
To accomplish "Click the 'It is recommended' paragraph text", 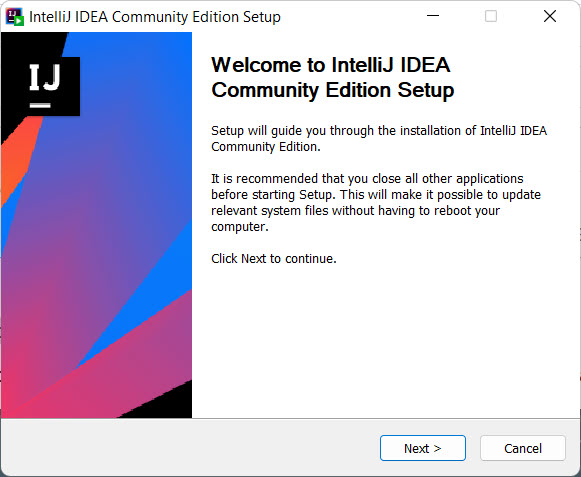I will pyautogui.click(x=376, y=202).
